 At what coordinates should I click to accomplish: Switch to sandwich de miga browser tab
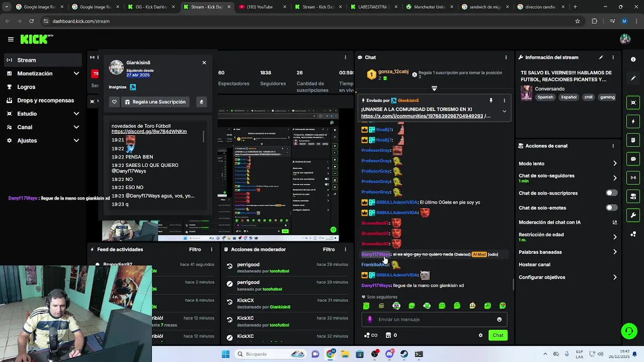[x=485, y=7]
